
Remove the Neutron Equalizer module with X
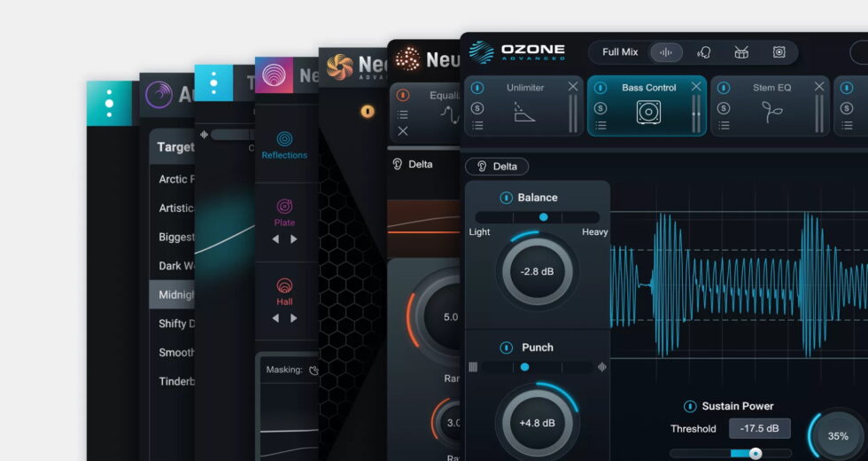coord(402,131)
